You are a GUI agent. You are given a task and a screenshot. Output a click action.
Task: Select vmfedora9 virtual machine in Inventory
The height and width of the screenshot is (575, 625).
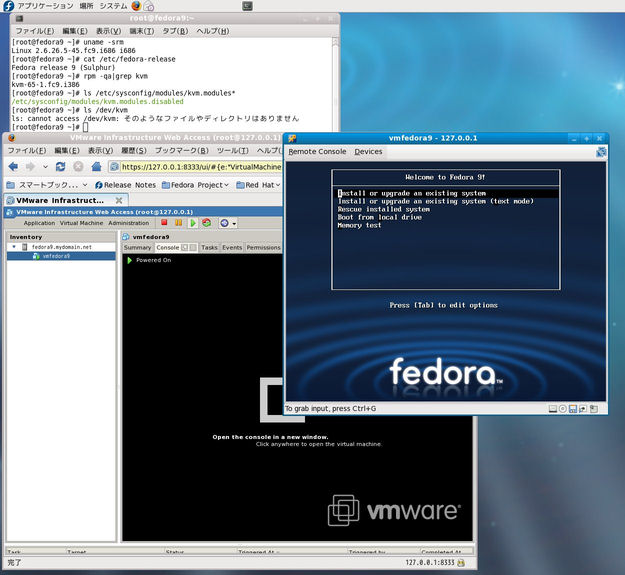56,256
